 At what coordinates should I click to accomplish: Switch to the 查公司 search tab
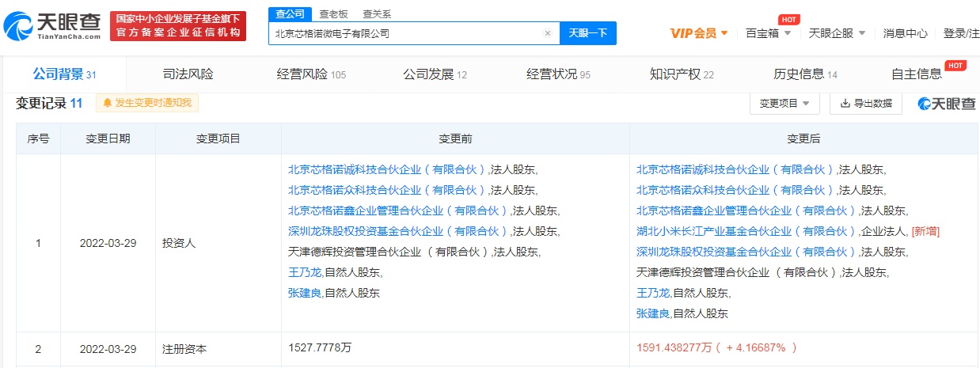click(291, 13)
